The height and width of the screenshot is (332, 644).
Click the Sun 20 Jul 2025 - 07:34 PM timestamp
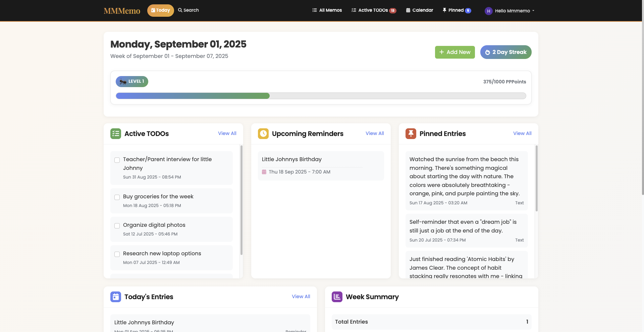pyautogui.click(x=437, y=240)
